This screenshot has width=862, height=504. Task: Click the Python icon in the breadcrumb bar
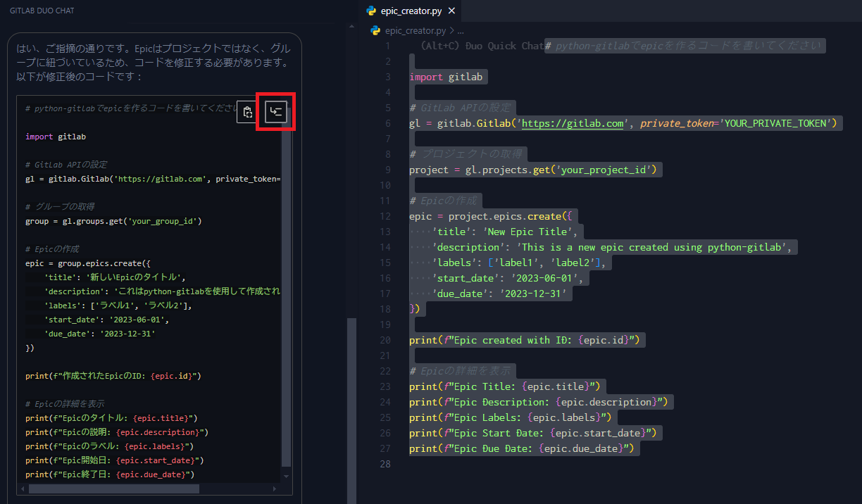click(375, 30)
